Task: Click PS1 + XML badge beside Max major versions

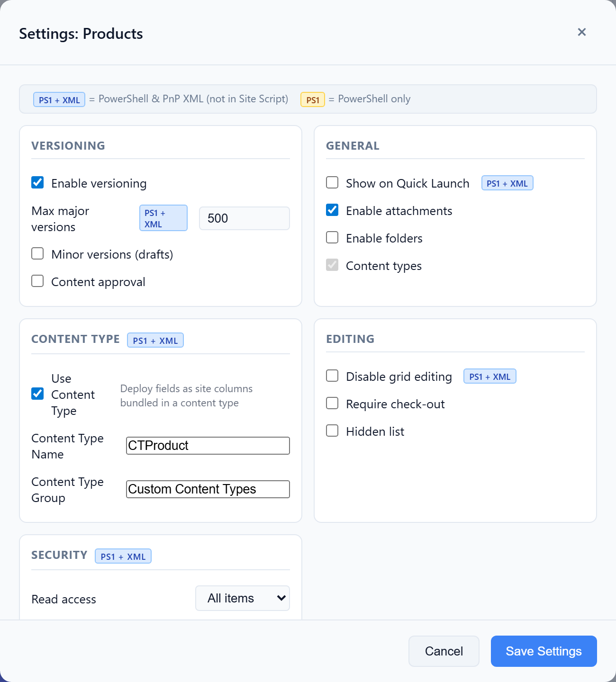Action: click(163, 218)
